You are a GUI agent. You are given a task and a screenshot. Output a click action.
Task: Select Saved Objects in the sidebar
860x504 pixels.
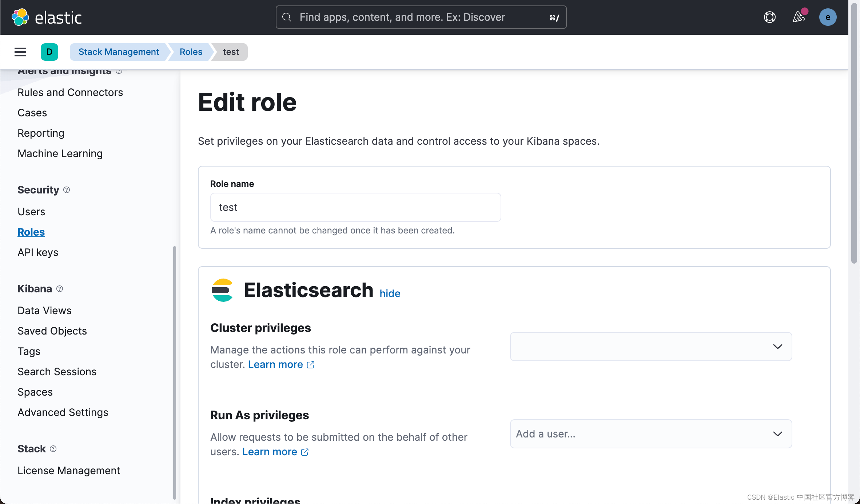[x=52, y=331]
